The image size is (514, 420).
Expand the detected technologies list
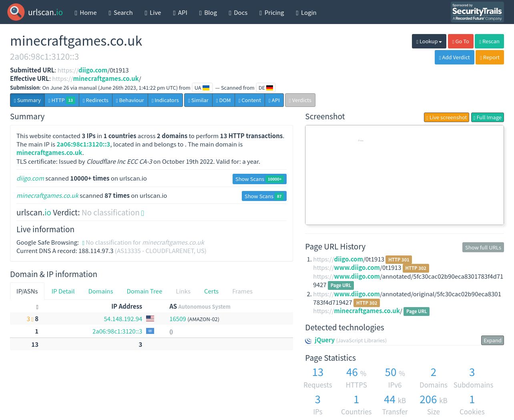(492, 340)
